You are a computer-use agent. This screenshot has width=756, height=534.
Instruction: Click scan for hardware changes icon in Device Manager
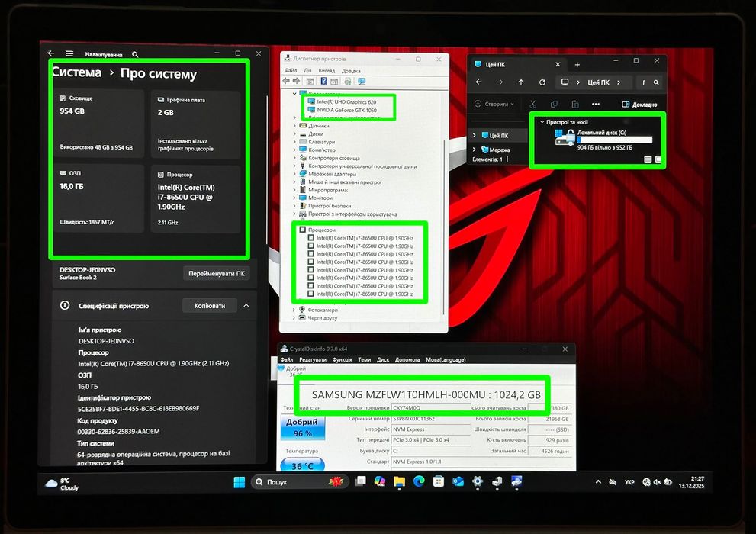[348, 81]
